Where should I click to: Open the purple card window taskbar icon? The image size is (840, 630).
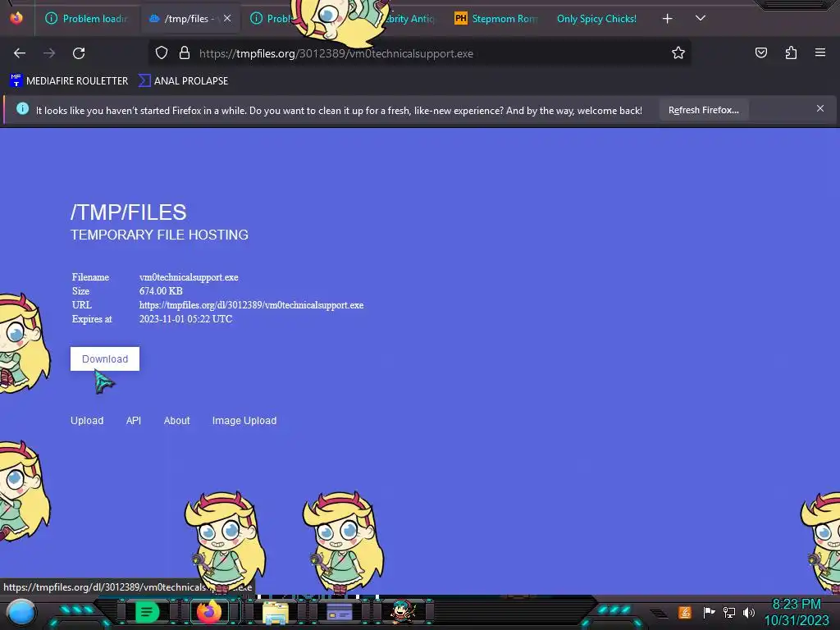pyautogui.click(x=339, y=612)
